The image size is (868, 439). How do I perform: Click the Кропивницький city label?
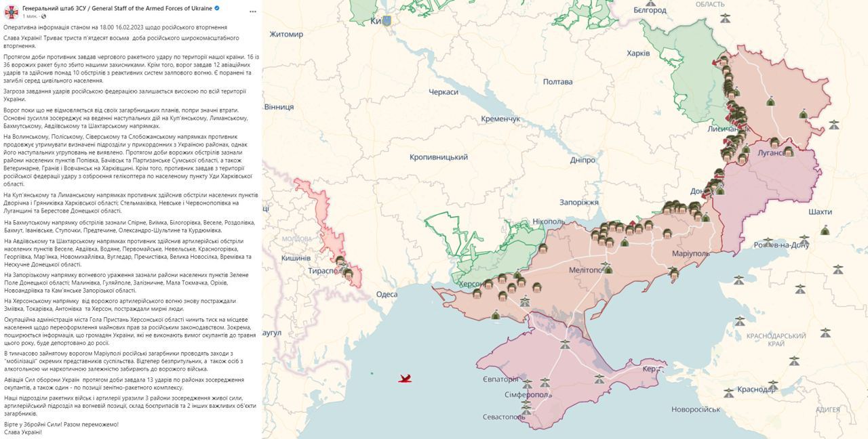tap(439, 157)
